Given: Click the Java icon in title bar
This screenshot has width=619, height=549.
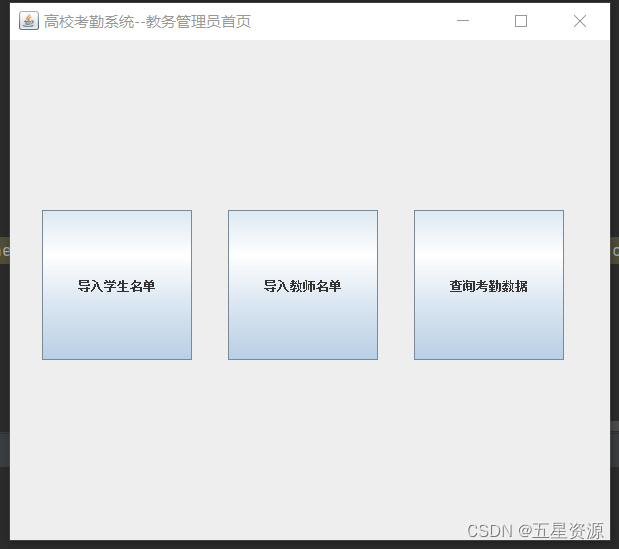Looking at the screenshot, I should (x=29, y=21).
